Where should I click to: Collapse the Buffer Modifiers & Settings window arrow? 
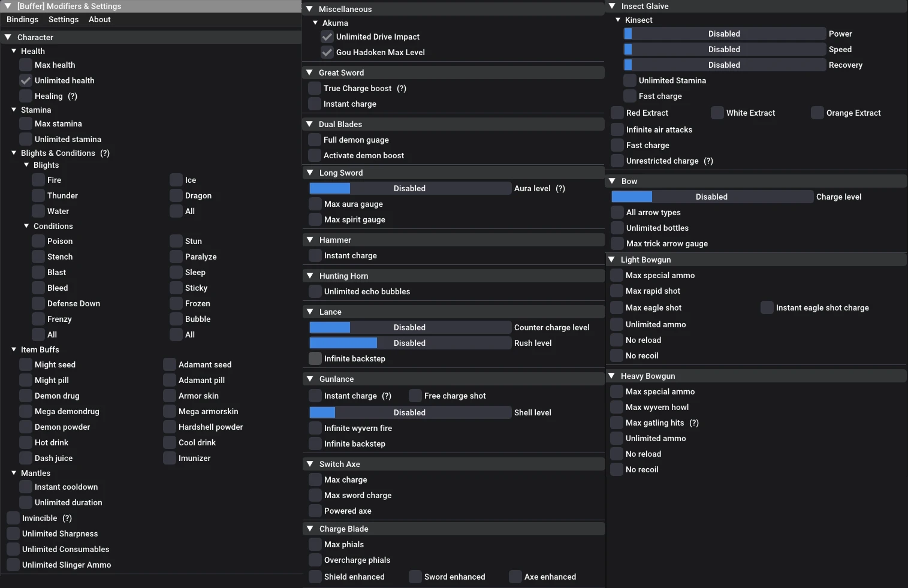8,6
